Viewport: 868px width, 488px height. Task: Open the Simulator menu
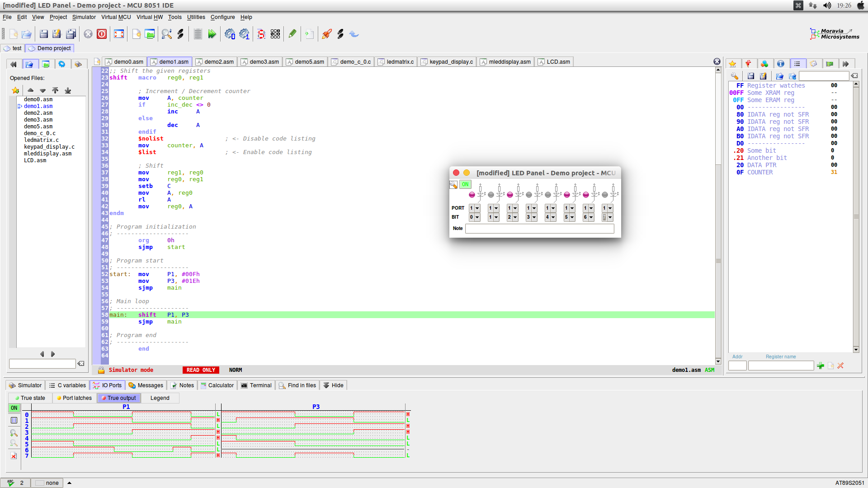point(84,17)
